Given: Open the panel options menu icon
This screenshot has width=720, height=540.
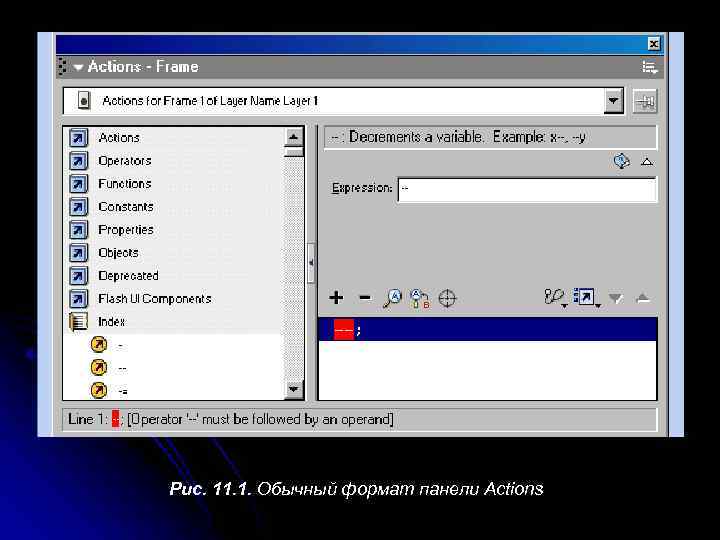Looking at the screenshot, I should point(649,67).
